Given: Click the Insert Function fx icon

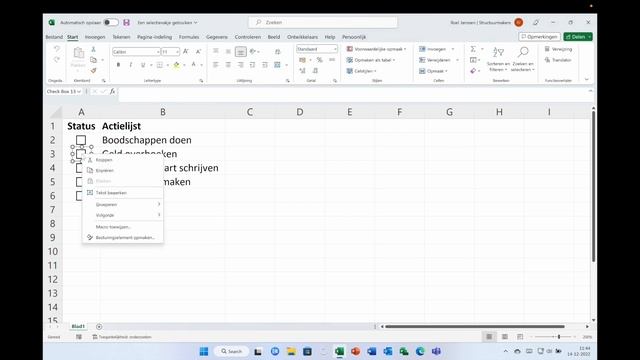Looking at the screenshot, I should pyautogui.click(x=112, y=91).
